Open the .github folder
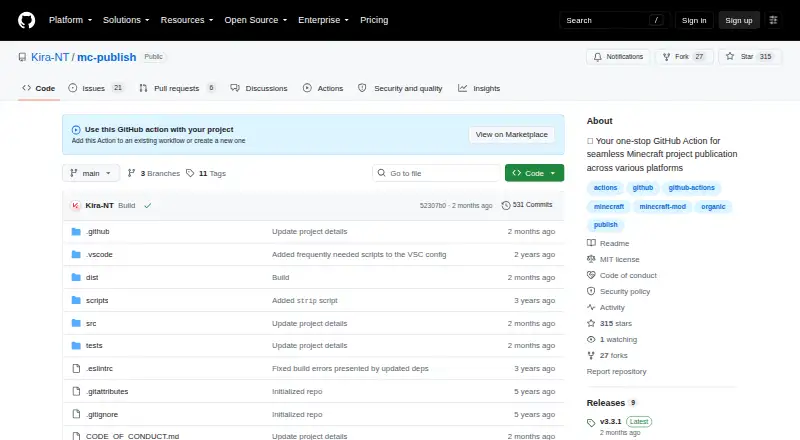The width and height of the screenshot is (800, 440). pos(97,232)
